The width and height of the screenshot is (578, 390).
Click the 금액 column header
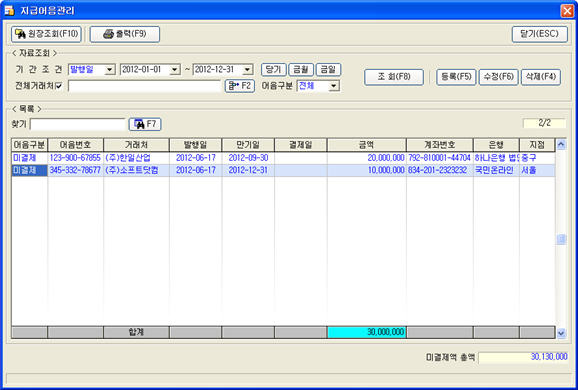pos(367,145)
